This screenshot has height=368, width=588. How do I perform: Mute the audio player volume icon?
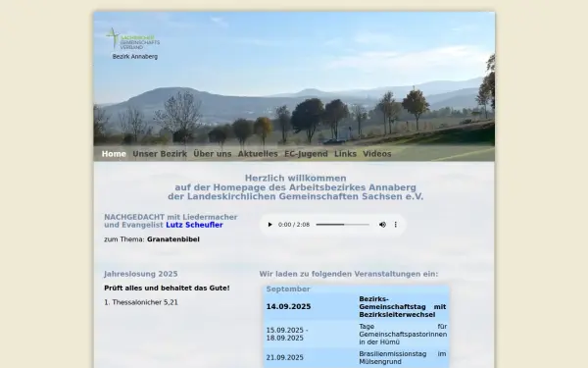tap(382, 225)
